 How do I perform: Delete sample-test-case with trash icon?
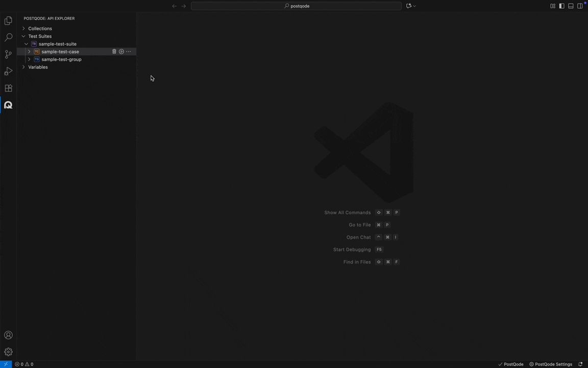[114, 52]
